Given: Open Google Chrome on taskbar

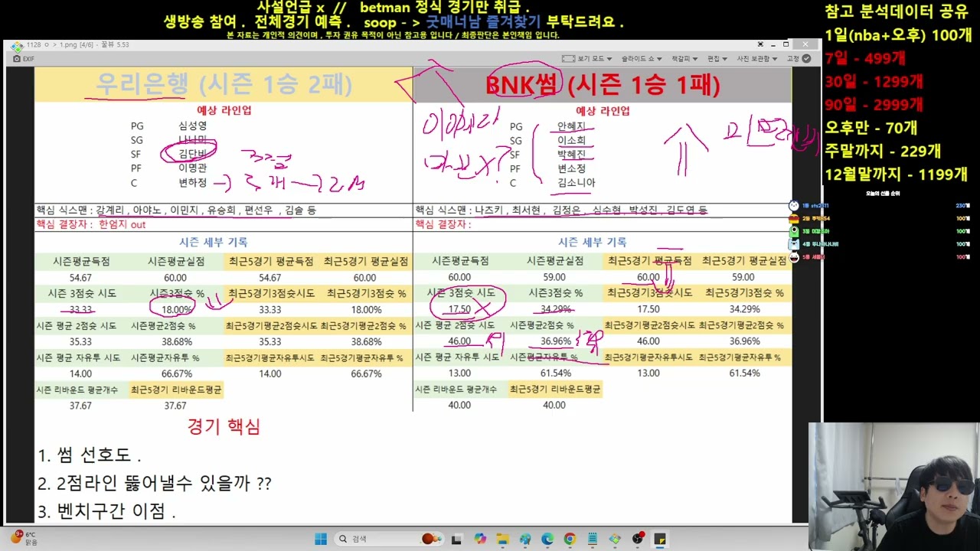Looking at the screenshot, I should (x=570, y=539).
